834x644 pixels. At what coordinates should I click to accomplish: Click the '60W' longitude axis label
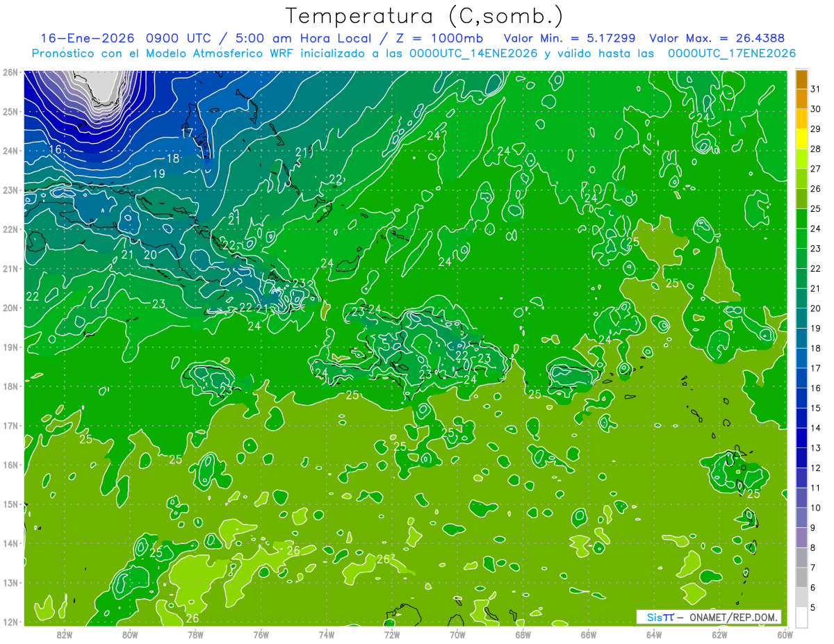point(785,634)
